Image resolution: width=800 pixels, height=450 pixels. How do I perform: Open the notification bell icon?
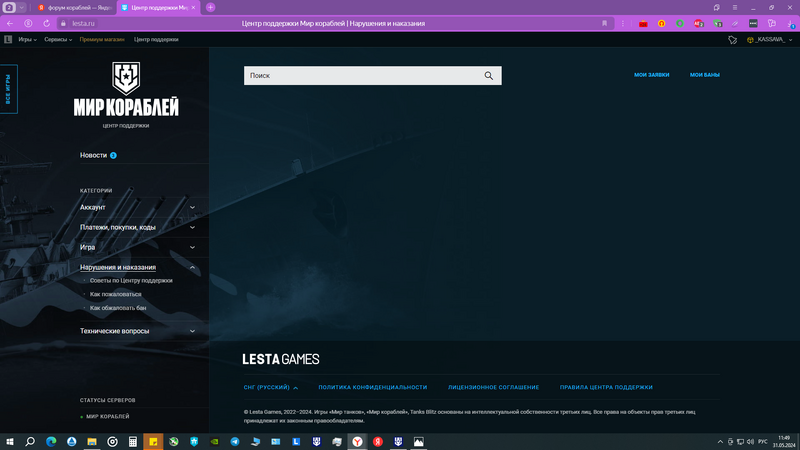pos(733,39)
